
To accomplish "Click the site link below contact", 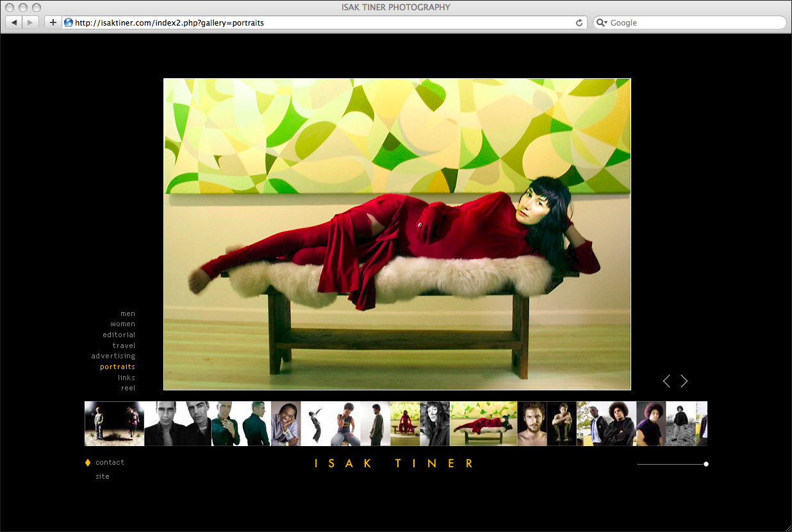I will pyautogui.click(x=103, y=476).
